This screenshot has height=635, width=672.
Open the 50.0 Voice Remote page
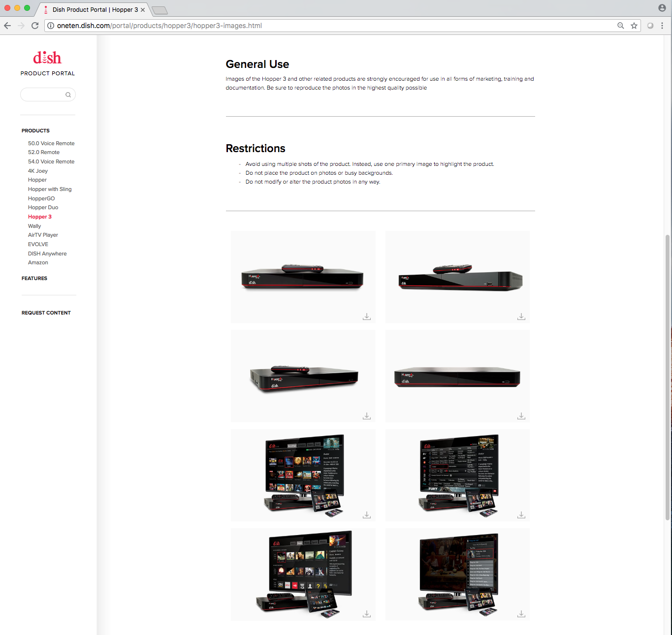point(51,143)
